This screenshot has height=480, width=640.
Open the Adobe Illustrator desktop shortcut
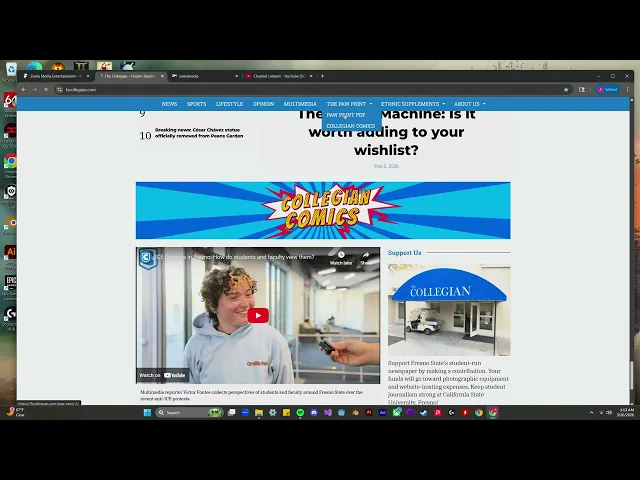coord(10,257)
